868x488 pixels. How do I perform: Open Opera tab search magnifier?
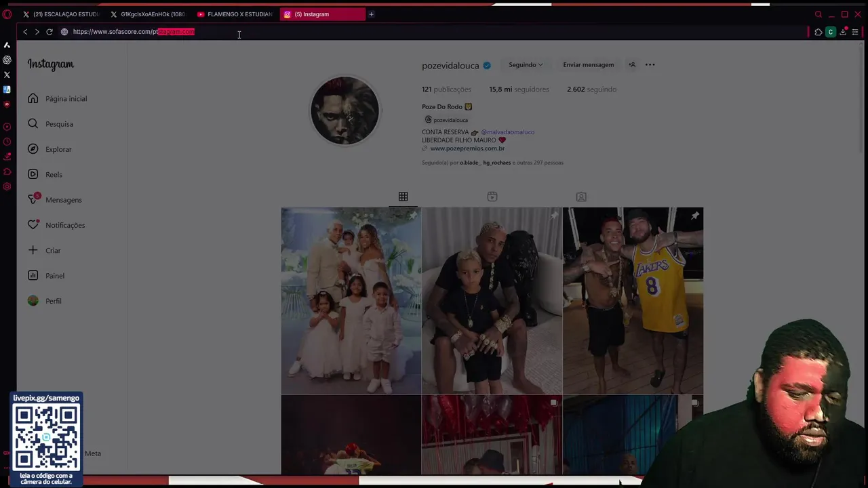click(x=818, y=14)
